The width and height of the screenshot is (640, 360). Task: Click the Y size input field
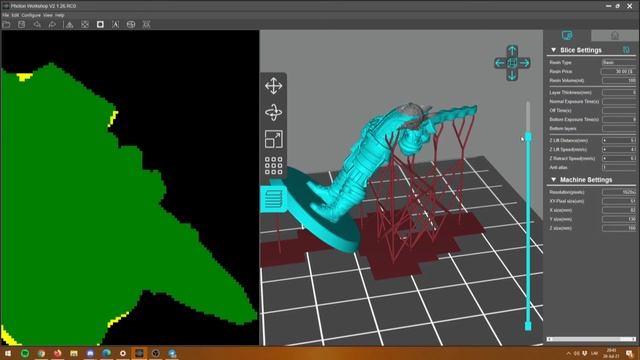[619, 219]
